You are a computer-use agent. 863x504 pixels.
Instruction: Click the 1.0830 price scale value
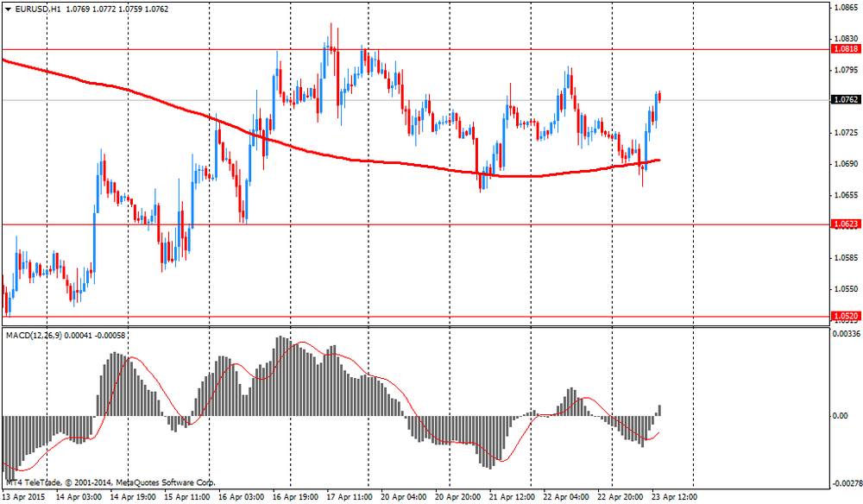(x=847, y=39)
